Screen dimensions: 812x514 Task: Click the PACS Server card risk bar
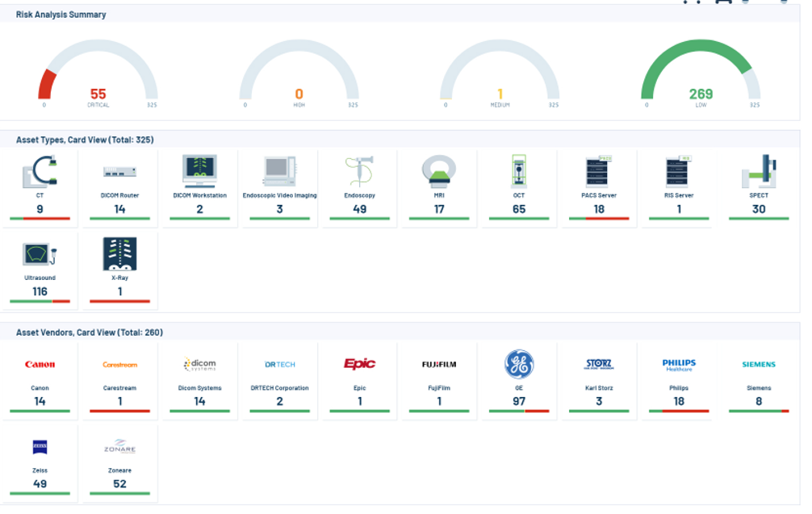click(x=599, y=219)
